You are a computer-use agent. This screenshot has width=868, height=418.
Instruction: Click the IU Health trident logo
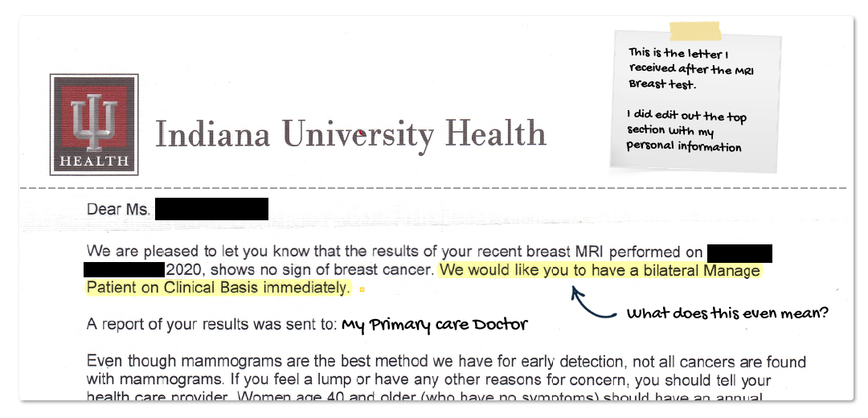click(94, 125)
